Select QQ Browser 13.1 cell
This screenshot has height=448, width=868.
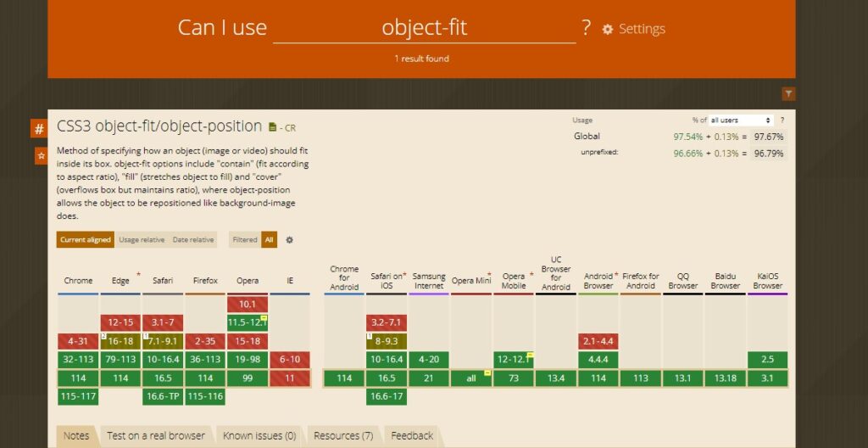pos(683,378)
